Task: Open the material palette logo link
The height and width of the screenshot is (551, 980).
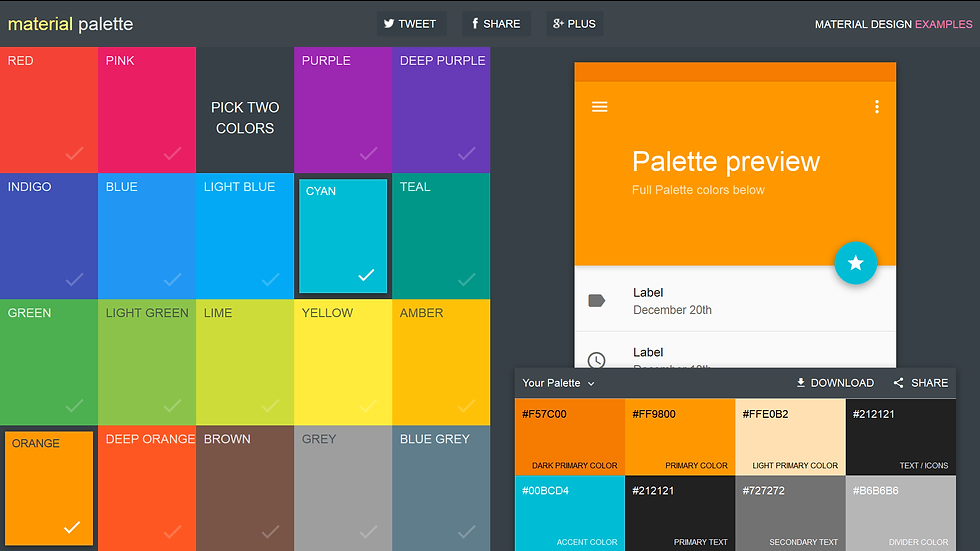Action: click(70, 24)
